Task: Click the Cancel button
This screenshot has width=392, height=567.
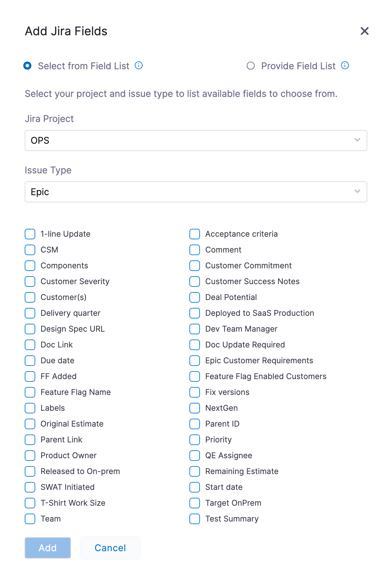Action: tap(110, 548)
